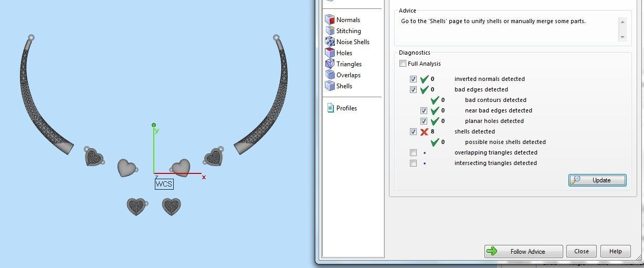Viewport: 644px width, 268px height.
Task: Click the green check for inverted normals
Action: pos(424,79)
